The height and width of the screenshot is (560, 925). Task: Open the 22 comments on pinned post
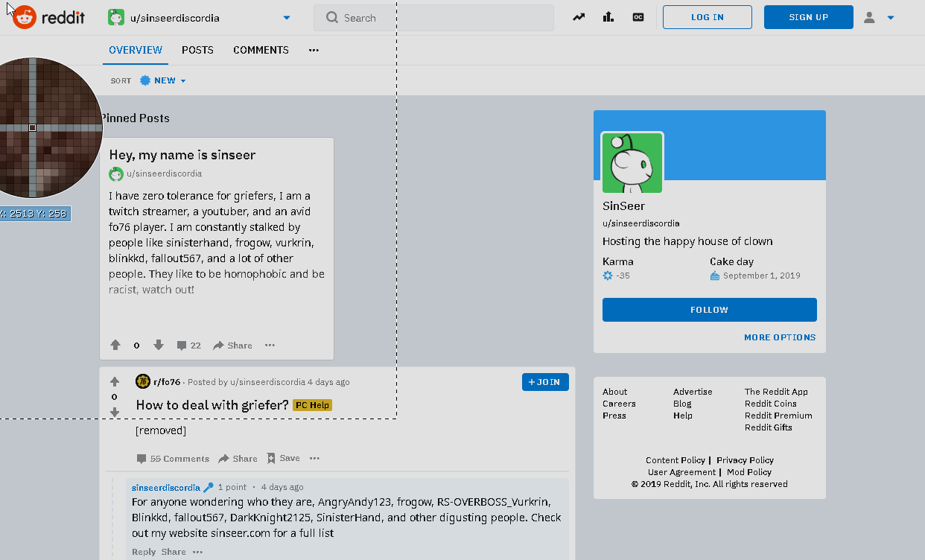189,345
